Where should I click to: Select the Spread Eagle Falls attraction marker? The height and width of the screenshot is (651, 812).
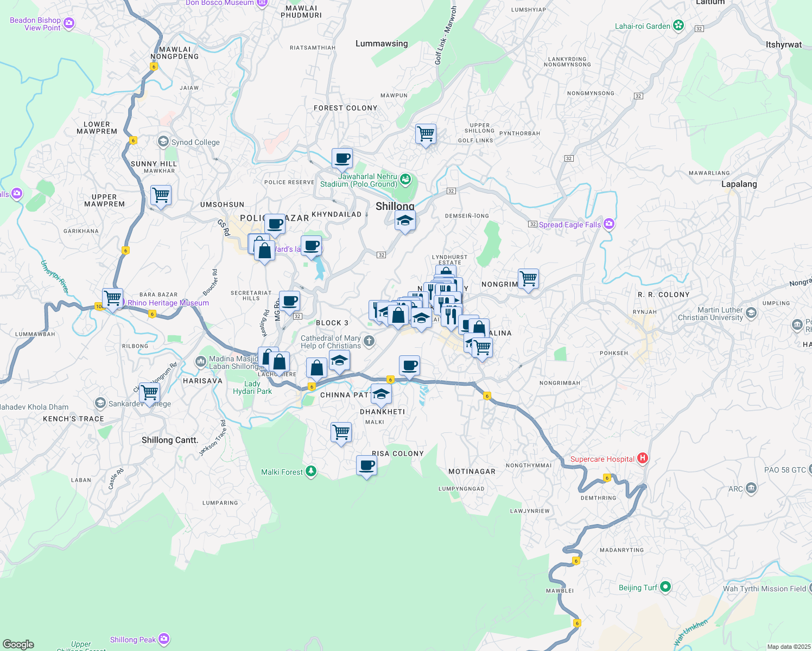(x=608, y=224)
